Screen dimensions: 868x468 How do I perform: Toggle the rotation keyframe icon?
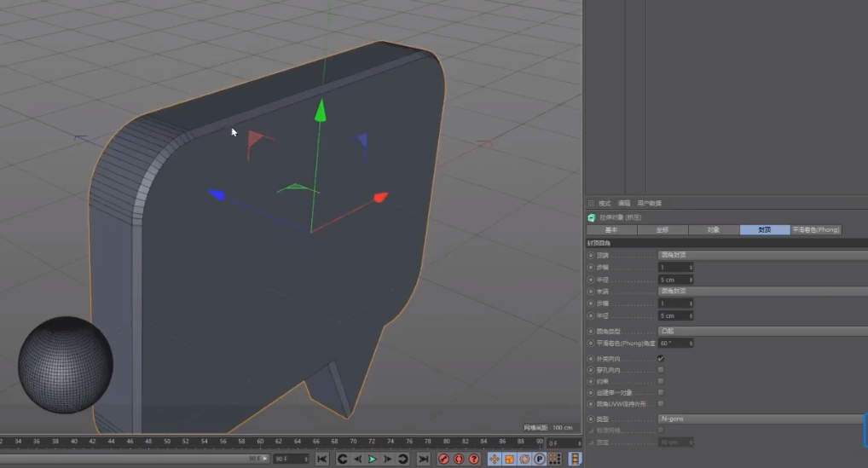[524, 459]
